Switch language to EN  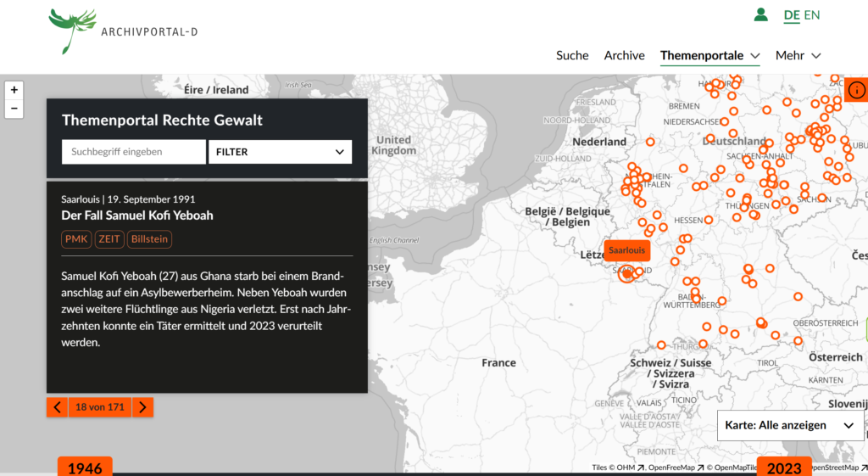coord(812,14)
